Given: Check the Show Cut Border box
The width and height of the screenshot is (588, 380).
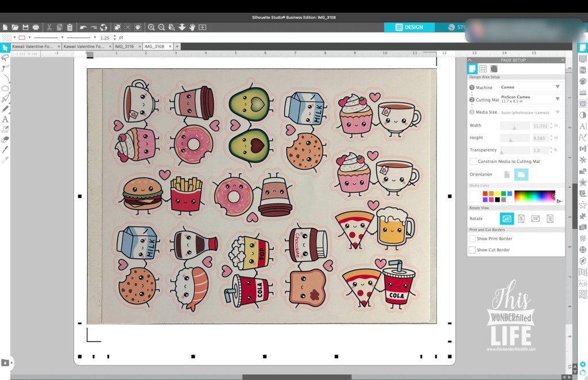Looking at the screenshot, I should coord(473,250).
